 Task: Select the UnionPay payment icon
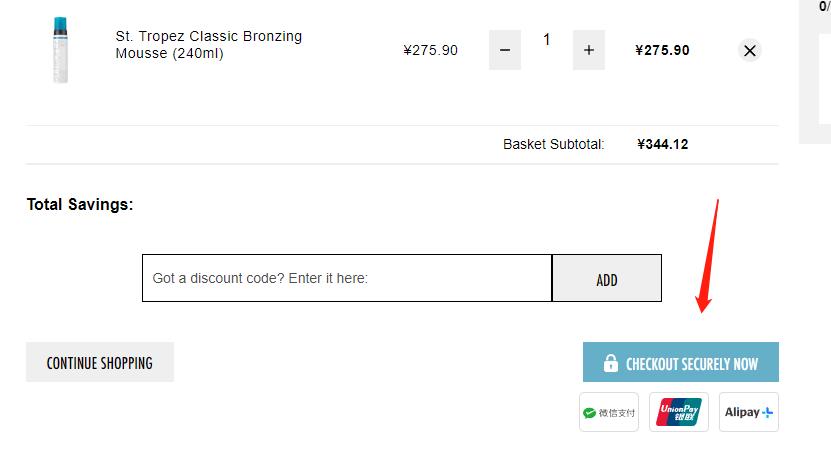point(678,412)
